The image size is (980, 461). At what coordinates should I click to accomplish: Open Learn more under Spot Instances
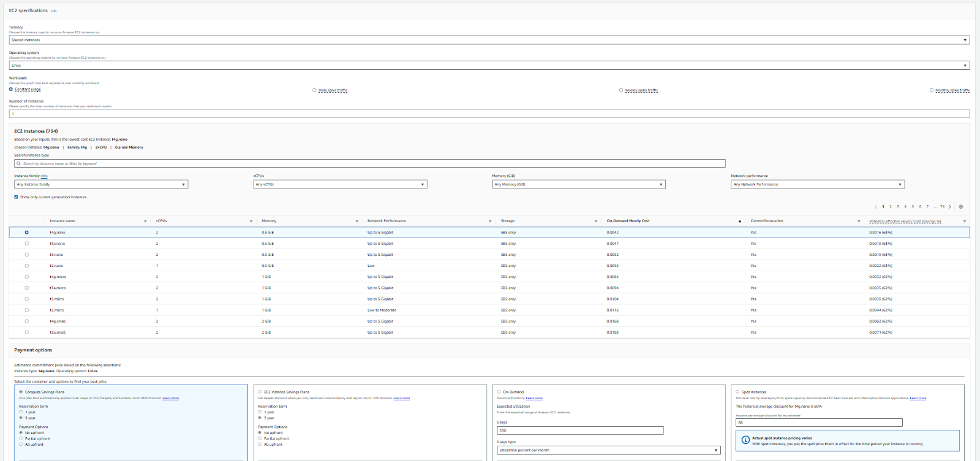918,399
